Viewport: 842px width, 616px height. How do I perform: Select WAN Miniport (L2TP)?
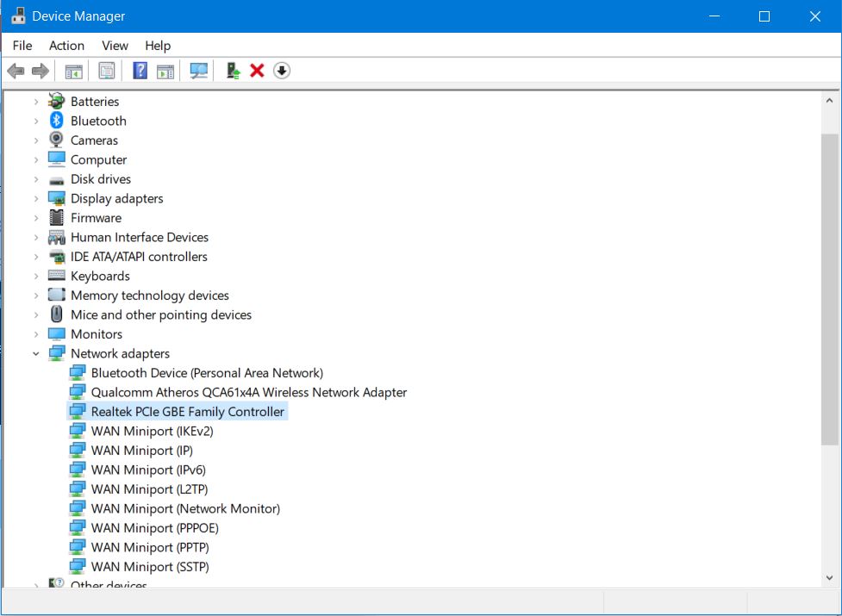(149, 488)
